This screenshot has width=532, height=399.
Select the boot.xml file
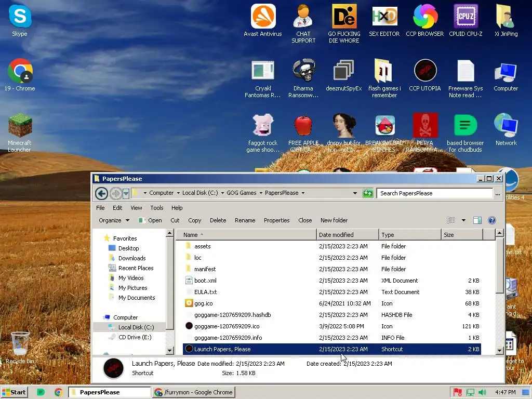pos(332,281)
